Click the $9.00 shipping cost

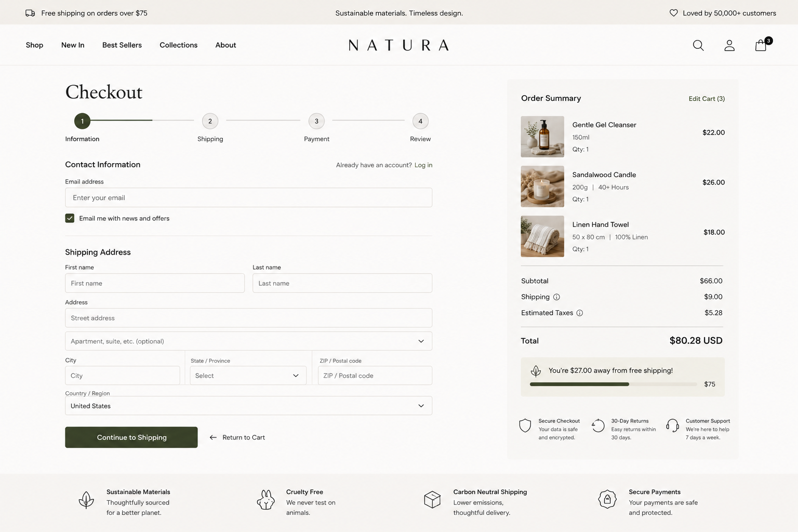click(x=713, y=297)
